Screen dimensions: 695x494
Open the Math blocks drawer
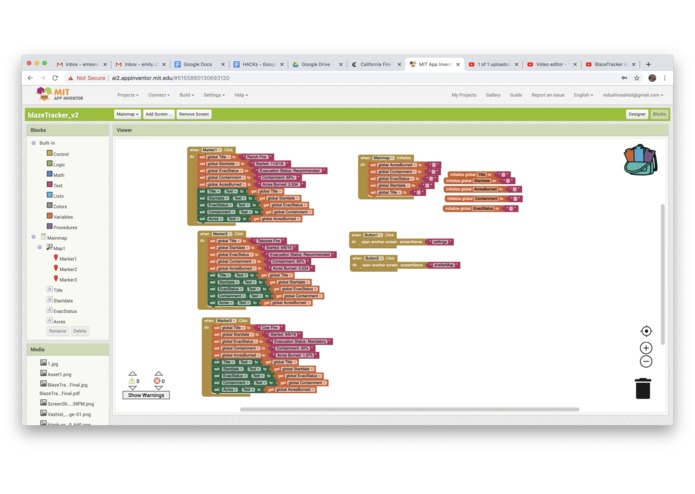(56, 175)
